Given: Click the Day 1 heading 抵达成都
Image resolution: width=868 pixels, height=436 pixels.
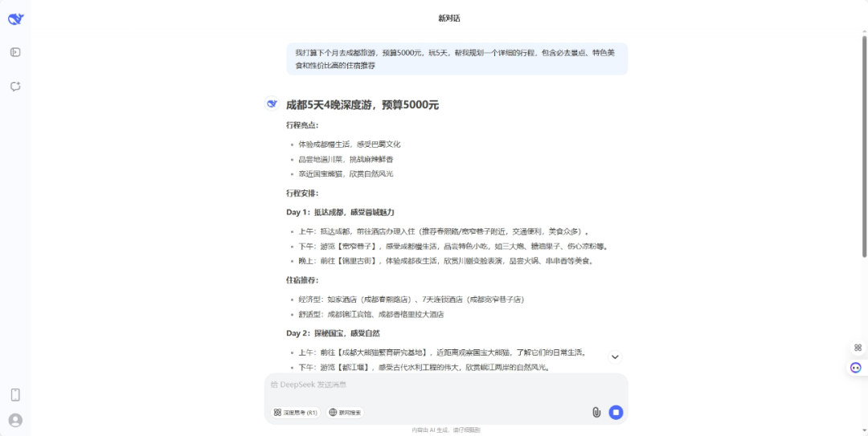Looking at the screenshot, I should coord(340,213).
